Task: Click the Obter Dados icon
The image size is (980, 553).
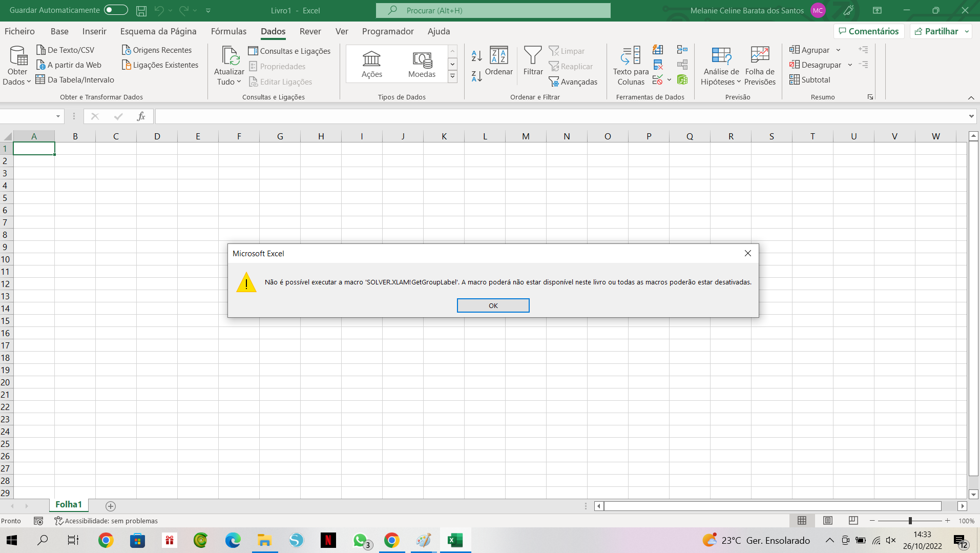Action: (18, 55)
